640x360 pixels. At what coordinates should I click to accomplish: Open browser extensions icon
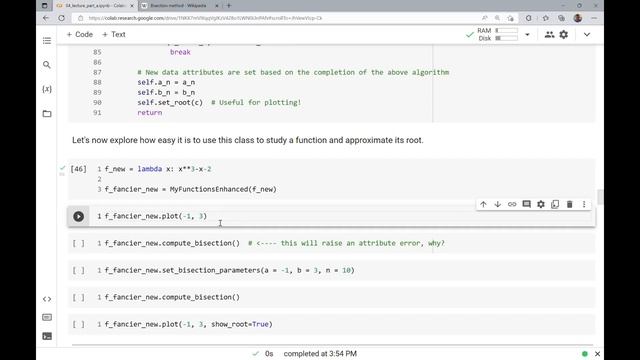(529, 18)
